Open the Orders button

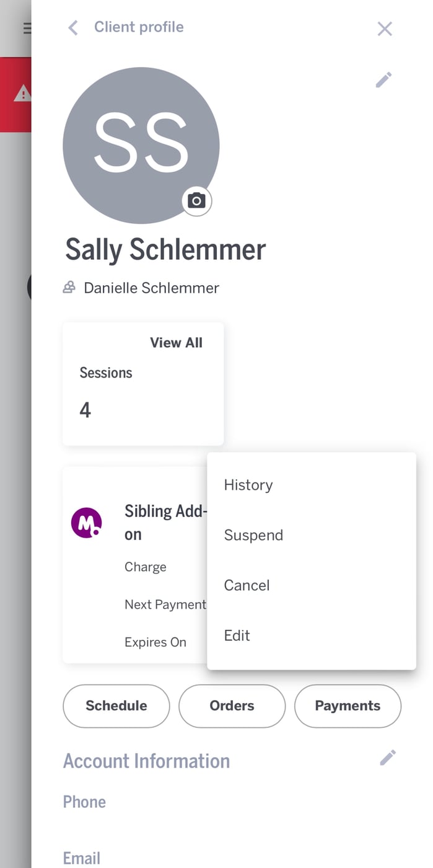click(x=232, y=706)
